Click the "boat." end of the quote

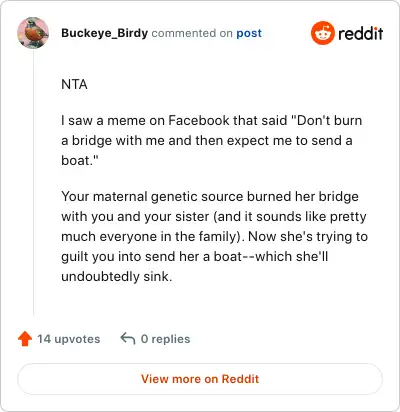coord(80,160)
